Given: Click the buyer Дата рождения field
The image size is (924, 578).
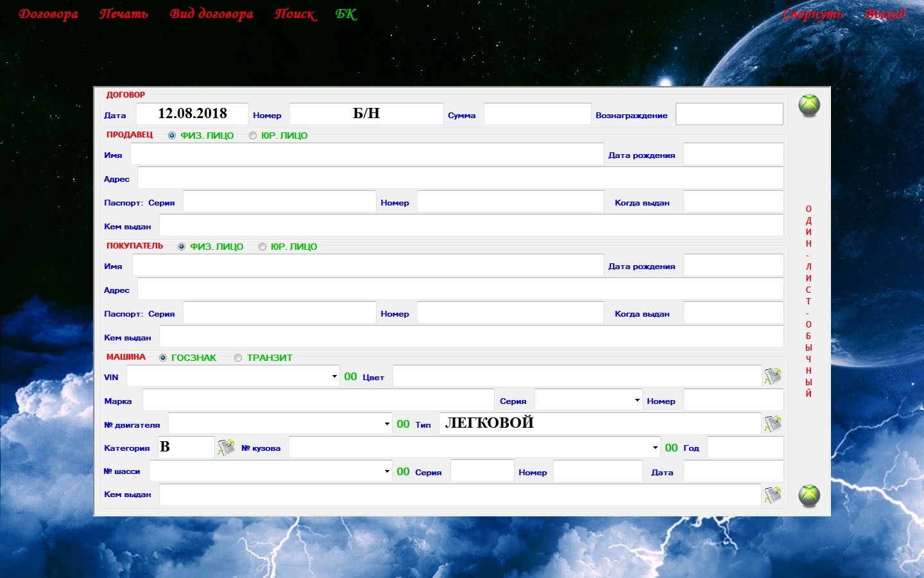Looking at the screenshot, I should tap(733, 265).
